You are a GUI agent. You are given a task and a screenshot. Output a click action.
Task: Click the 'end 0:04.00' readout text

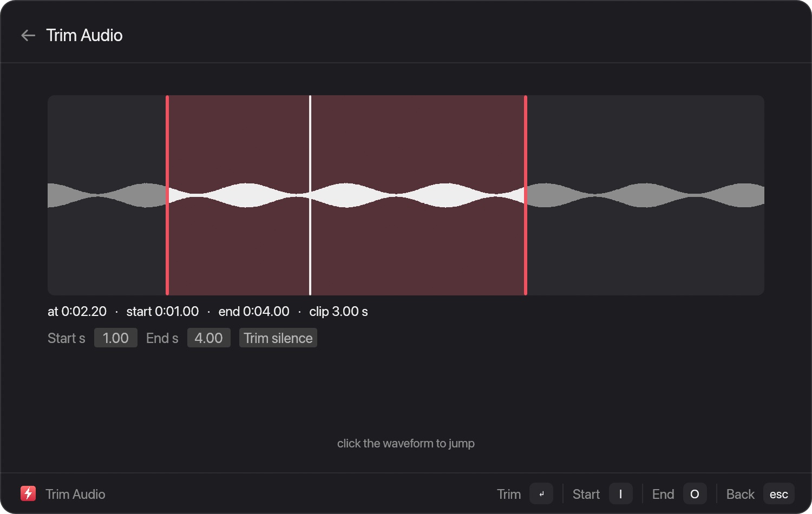coord(254,312)
